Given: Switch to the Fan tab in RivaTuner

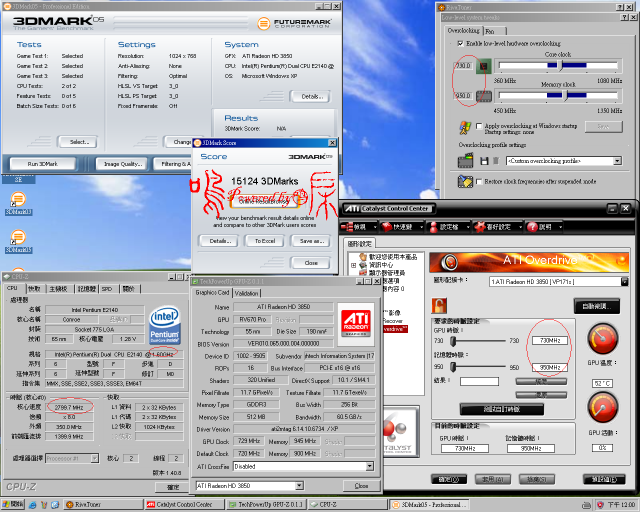Looking at the screenshot, I should (495, 31).
